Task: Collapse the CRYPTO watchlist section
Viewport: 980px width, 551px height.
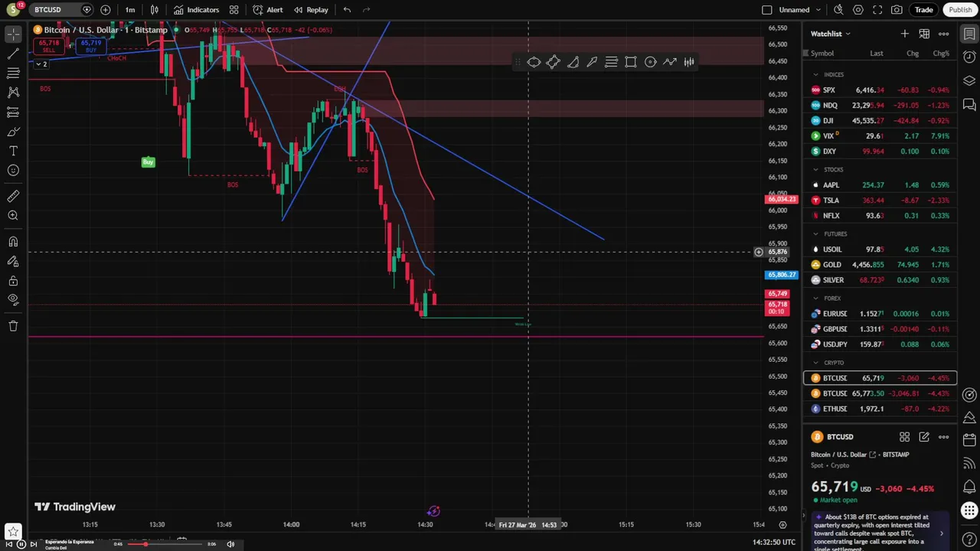Action: click(816, 362)
